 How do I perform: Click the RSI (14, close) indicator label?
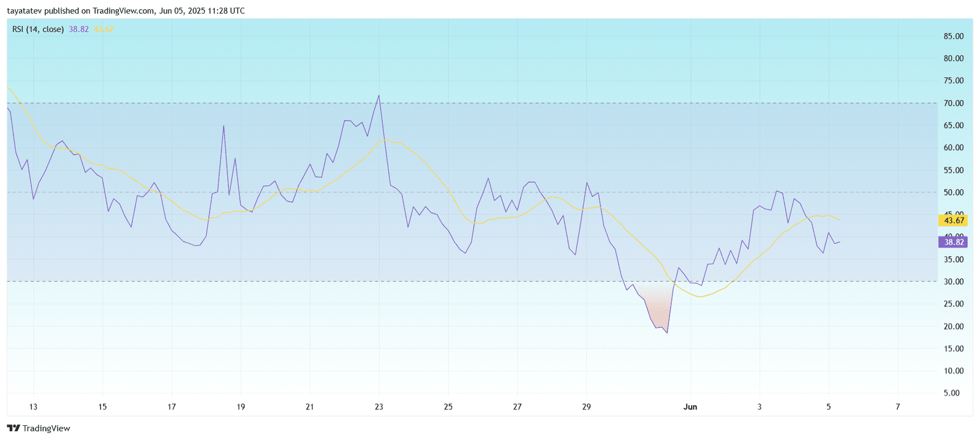pyautogui.click(x=38, y=29)
